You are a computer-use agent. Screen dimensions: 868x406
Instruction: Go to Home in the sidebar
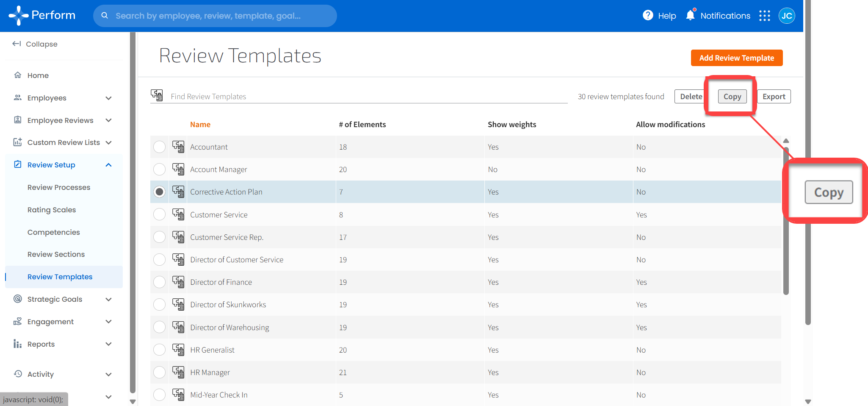tap(38, 75)
